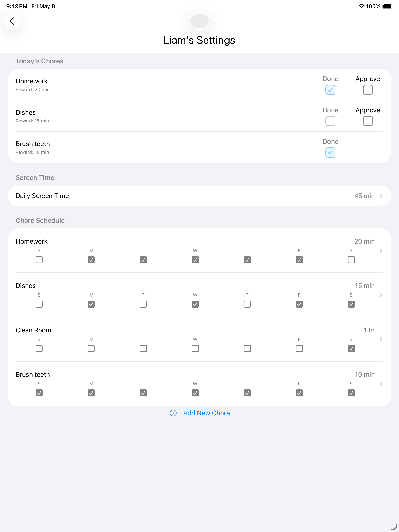Click the plus icon to add chore
This screenshot has height=532, width=399.
point(173,413)
